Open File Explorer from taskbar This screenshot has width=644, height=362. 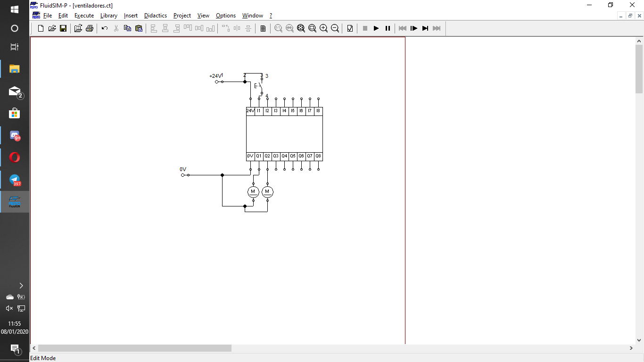click(15, 69)
